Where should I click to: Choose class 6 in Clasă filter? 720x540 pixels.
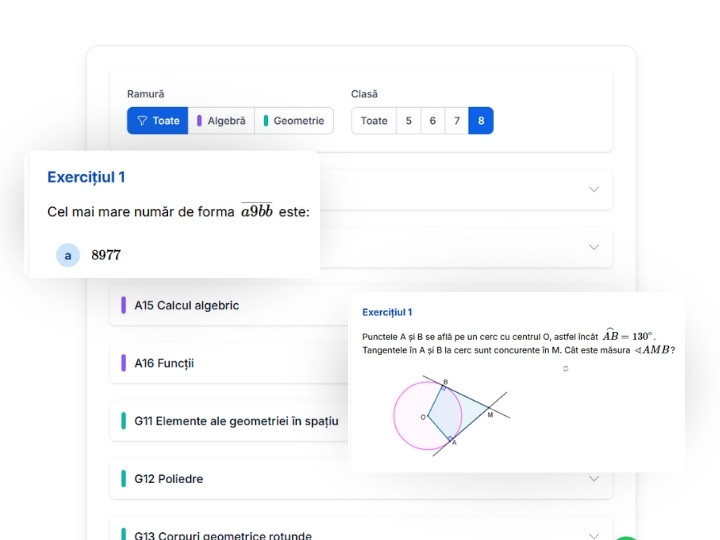click(432, 121)
